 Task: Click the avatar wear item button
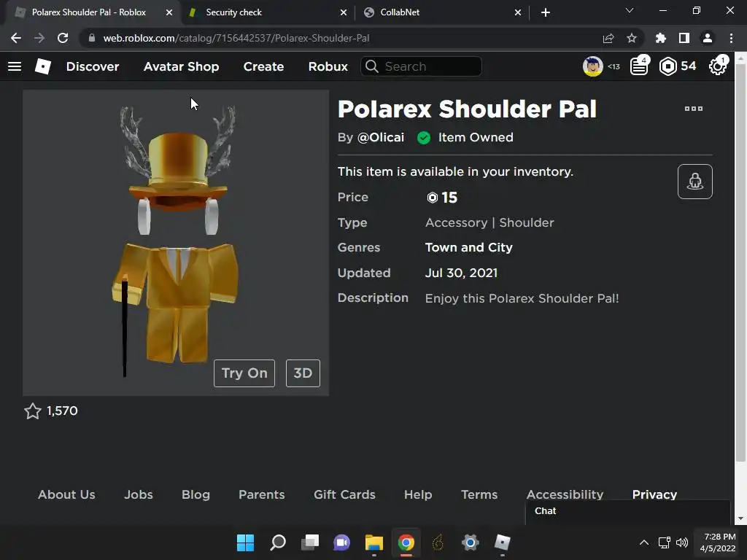pyautogui.click(x=695, y=182)
